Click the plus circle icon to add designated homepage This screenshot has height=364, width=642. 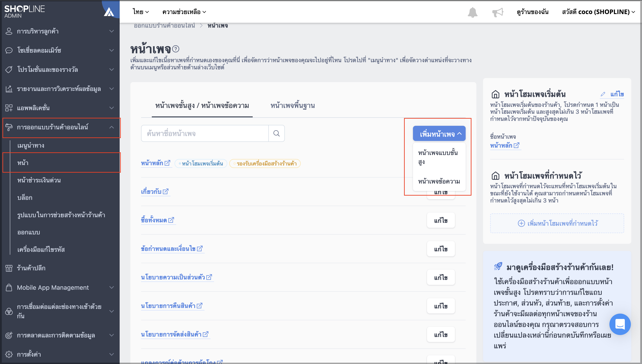pos(521,223)
